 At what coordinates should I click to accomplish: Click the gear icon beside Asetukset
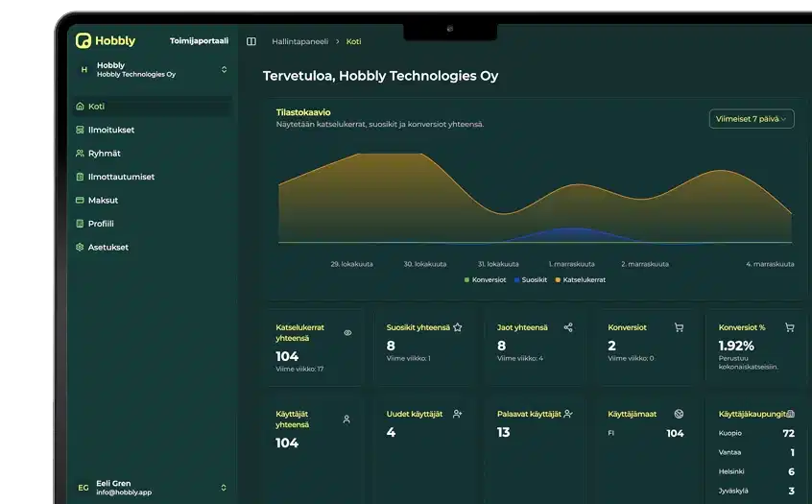click(x=80, y=247)
